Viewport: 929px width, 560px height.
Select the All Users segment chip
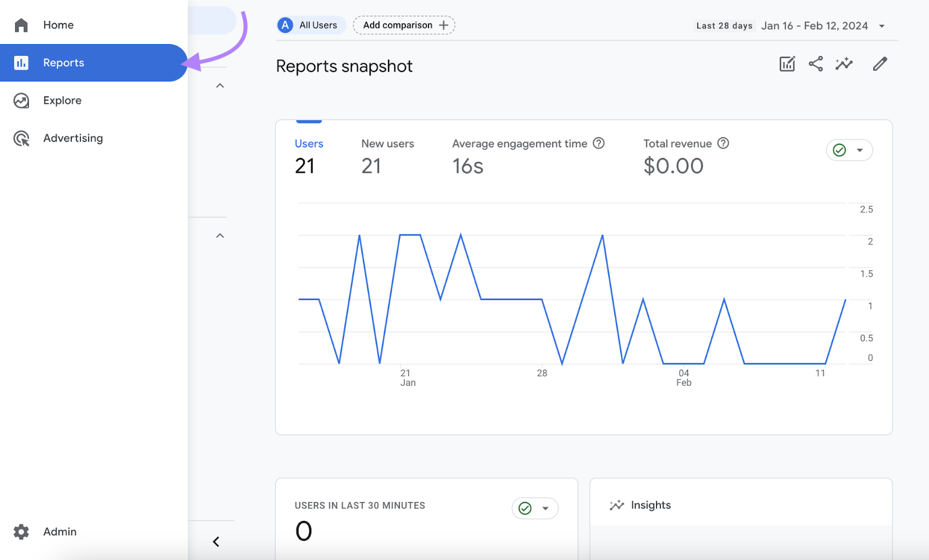click(311, 26)
